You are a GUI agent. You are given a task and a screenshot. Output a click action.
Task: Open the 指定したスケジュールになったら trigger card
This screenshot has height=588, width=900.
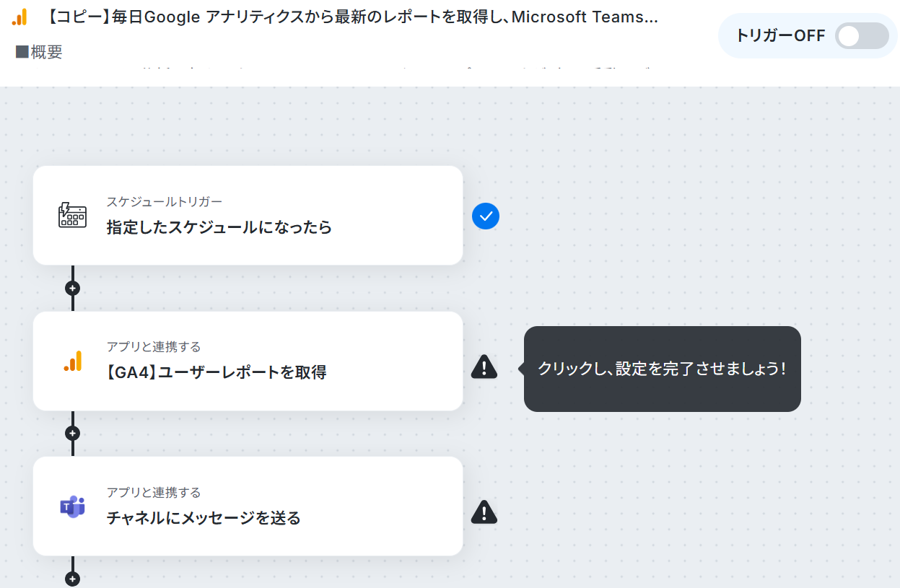coord(248,215)
